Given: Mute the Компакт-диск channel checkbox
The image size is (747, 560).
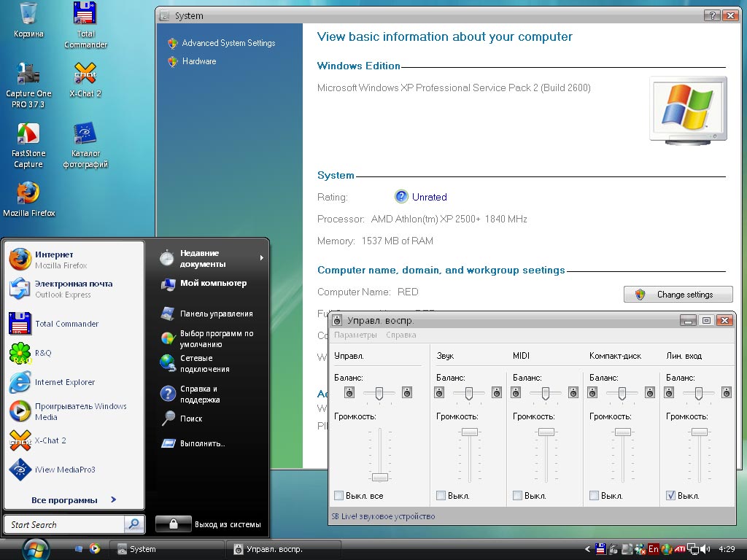Looking at the screenshot, I should tap(594, 495).
